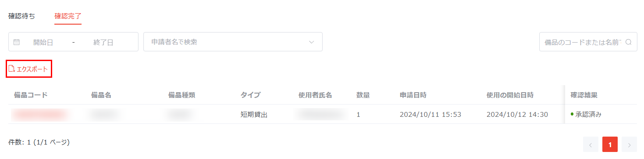
Task: Select the 承認済み status cell
Action: [x=586, y=114]
